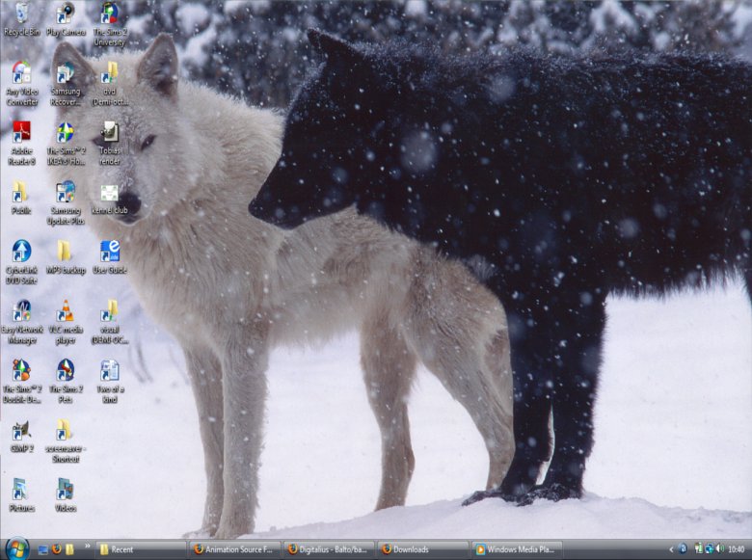
Task: Open the dvd (Demi-oct) folder shortcut
Action: pyautogui.click(x=109, y=84)
